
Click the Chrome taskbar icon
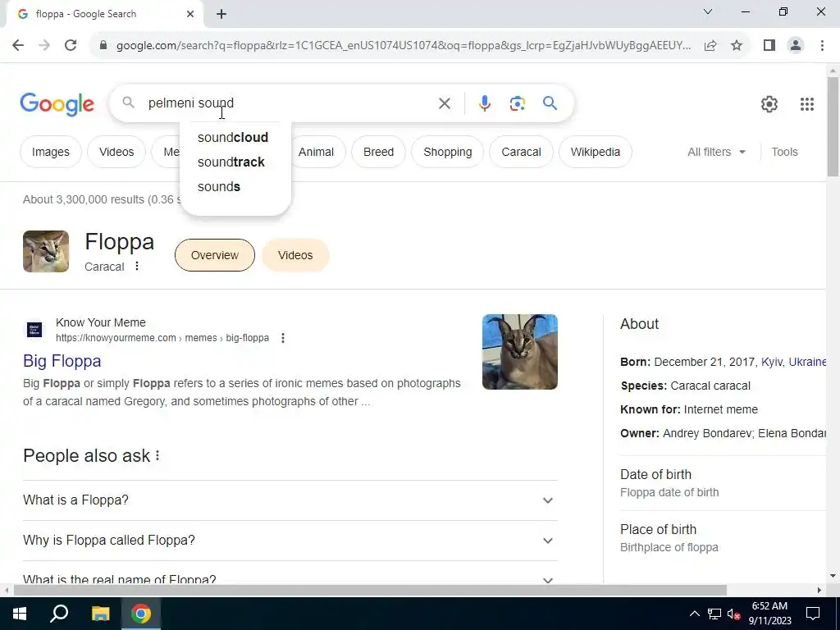point(141,614)
